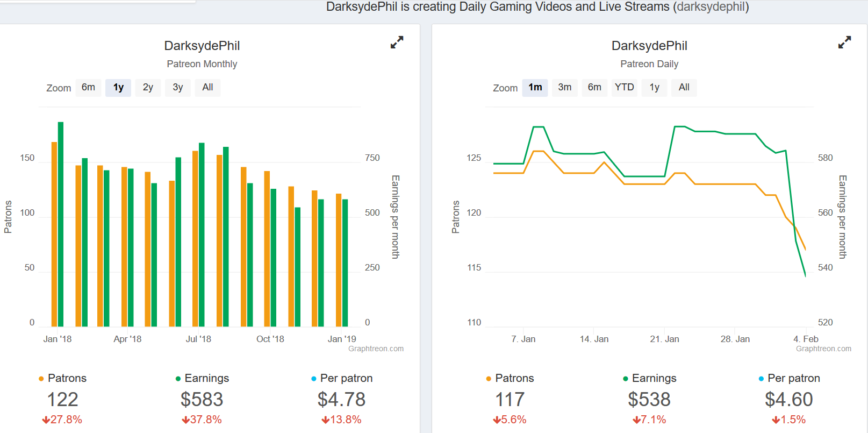Click the Monthly Per patron value $4.78
Viewport: 868px width, 433px height.
click(341, 400)
